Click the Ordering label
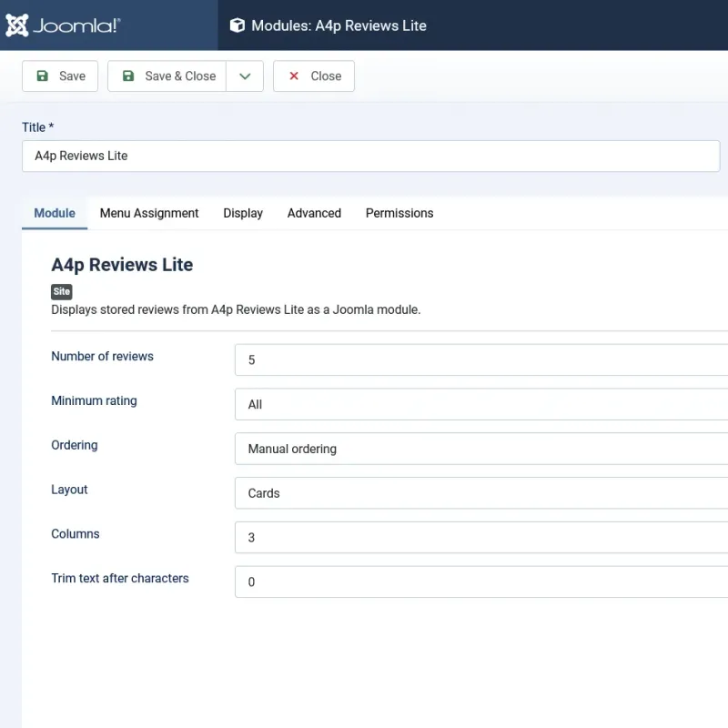The width and height of the screenshot is (728, 728). pos(75,445)
